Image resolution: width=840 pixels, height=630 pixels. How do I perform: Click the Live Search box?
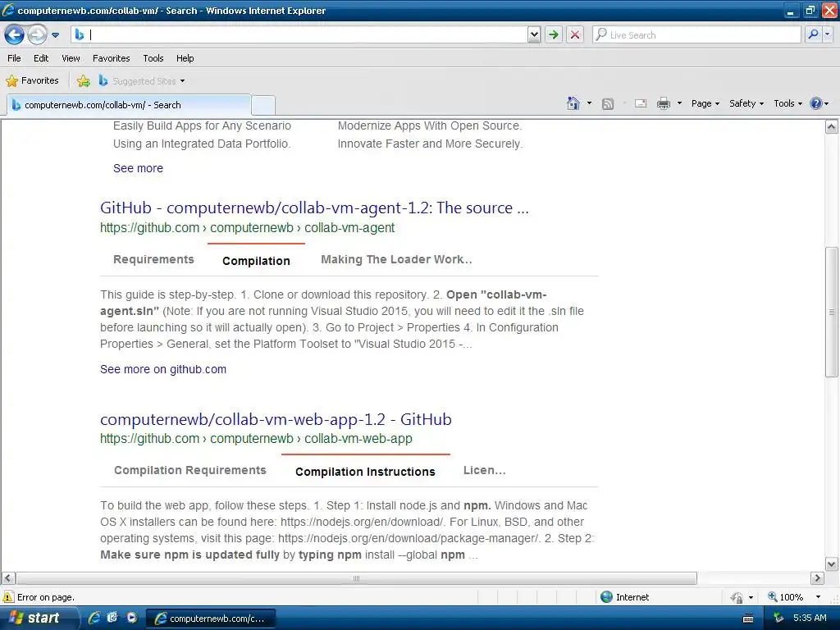pyautogui.click(x=696, y=34)
